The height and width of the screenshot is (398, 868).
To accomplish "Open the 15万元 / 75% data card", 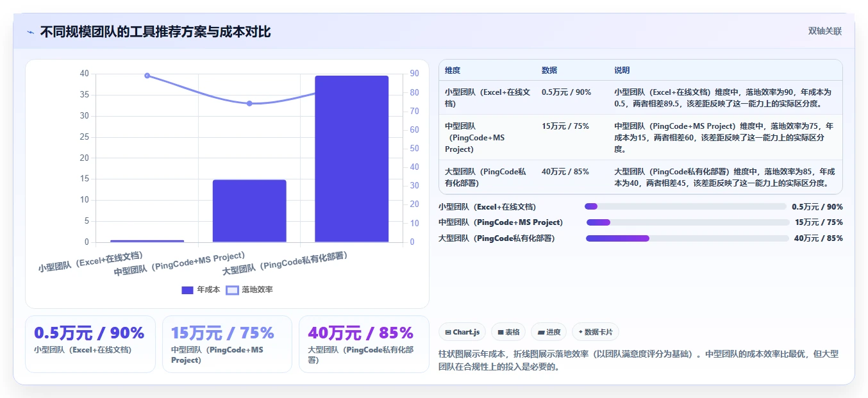I will click(227, 344).
